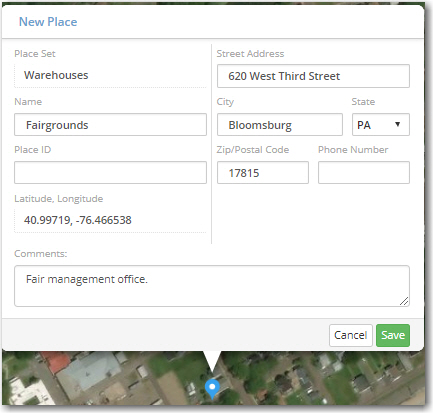Viewport: 433px width, 413px height.
Task: Click the Zip/Postal Code field
Action: [263, 173]
